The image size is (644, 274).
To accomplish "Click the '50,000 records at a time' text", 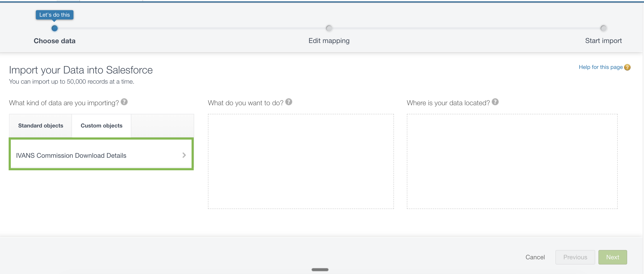I will point(100,82).
